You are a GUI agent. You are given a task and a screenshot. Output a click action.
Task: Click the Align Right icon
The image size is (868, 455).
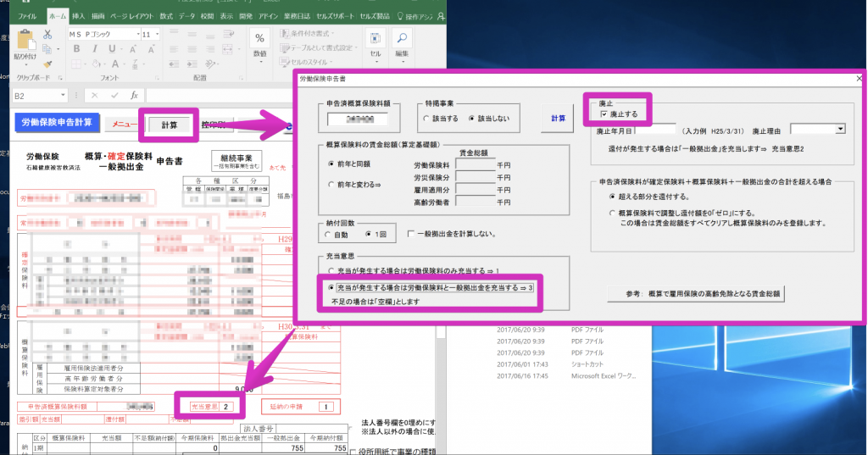pos(210,49)
